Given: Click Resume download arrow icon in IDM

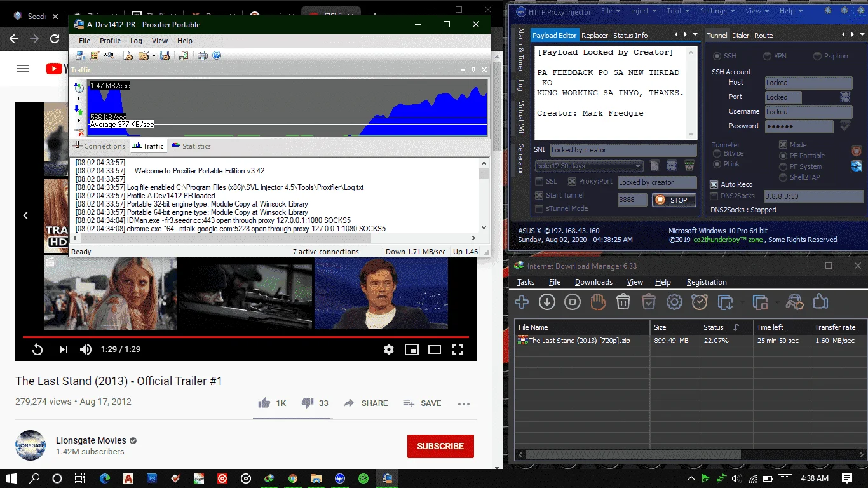Looking at the screenshot, I should tap(547, 302).
